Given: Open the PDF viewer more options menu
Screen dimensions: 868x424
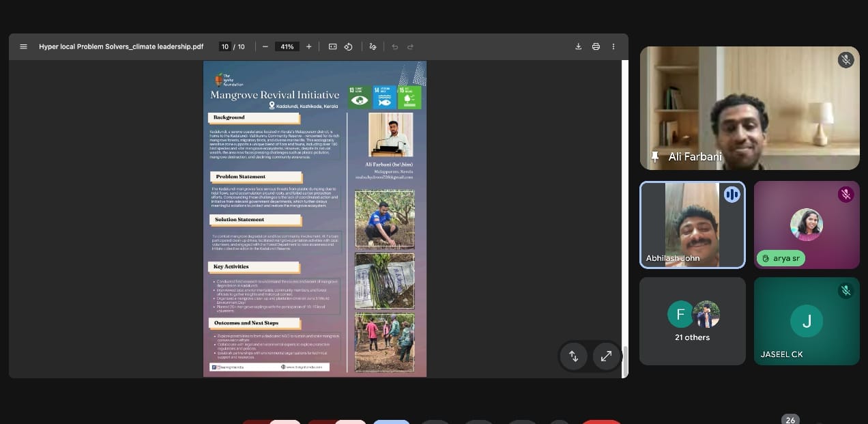Looking at the screenshot, I should [613, 46].
